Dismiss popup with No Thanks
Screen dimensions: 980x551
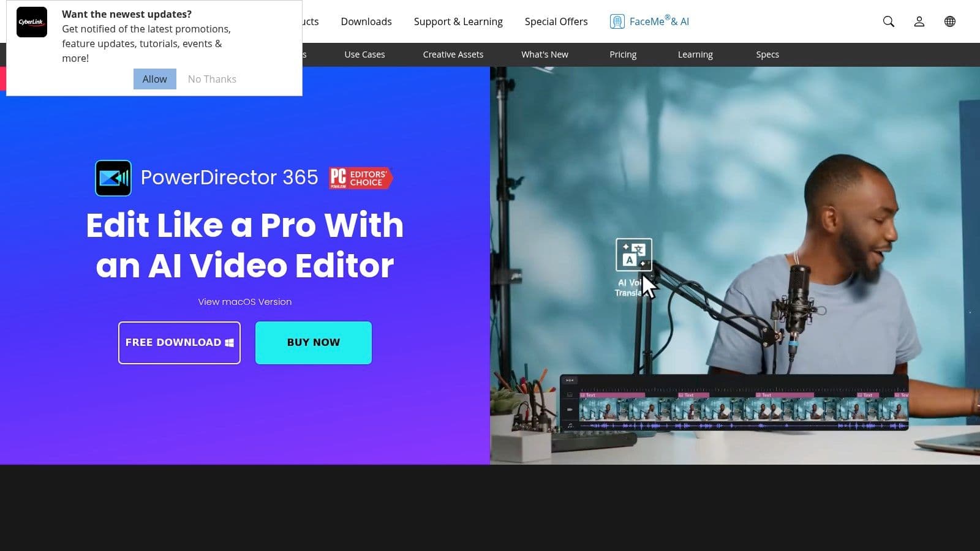(212, 79)
